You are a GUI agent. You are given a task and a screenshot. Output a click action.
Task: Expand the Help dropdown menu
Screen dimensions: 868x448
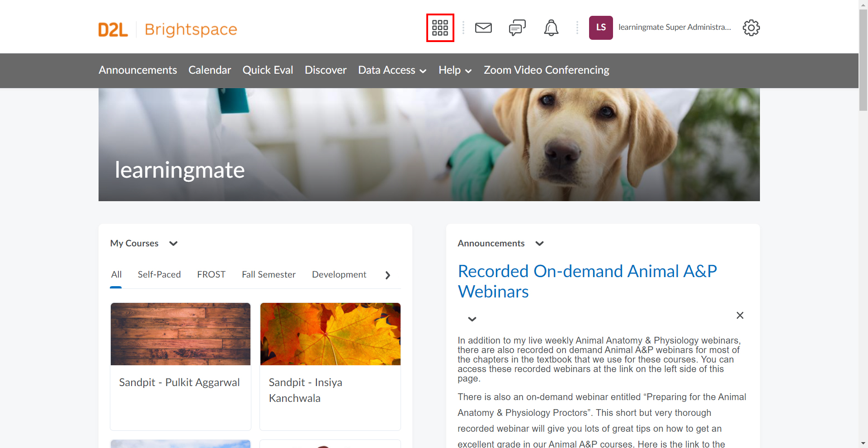pos(455,70)
